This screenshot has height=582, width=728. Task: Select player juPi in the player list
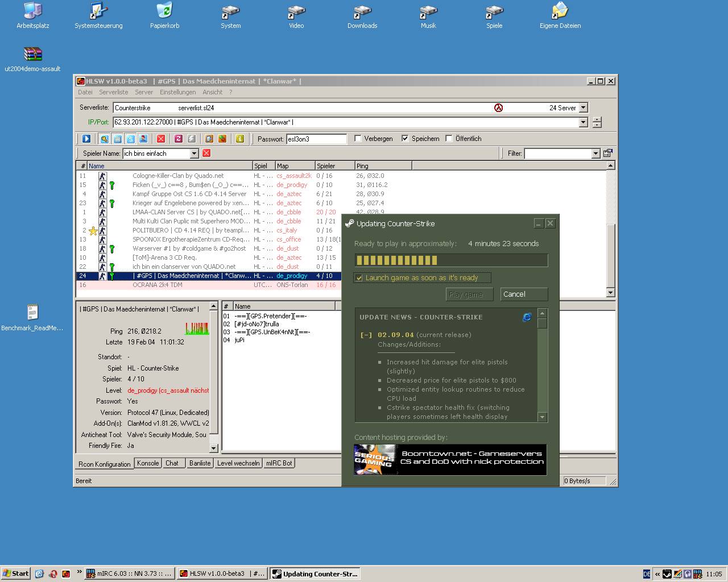(239, 340)
